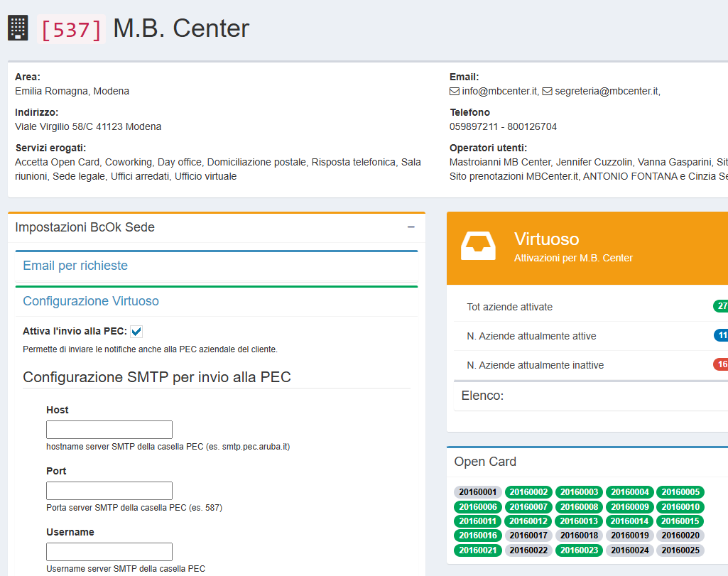
Task: Focus the Username input field
Action: coord(109,552)
